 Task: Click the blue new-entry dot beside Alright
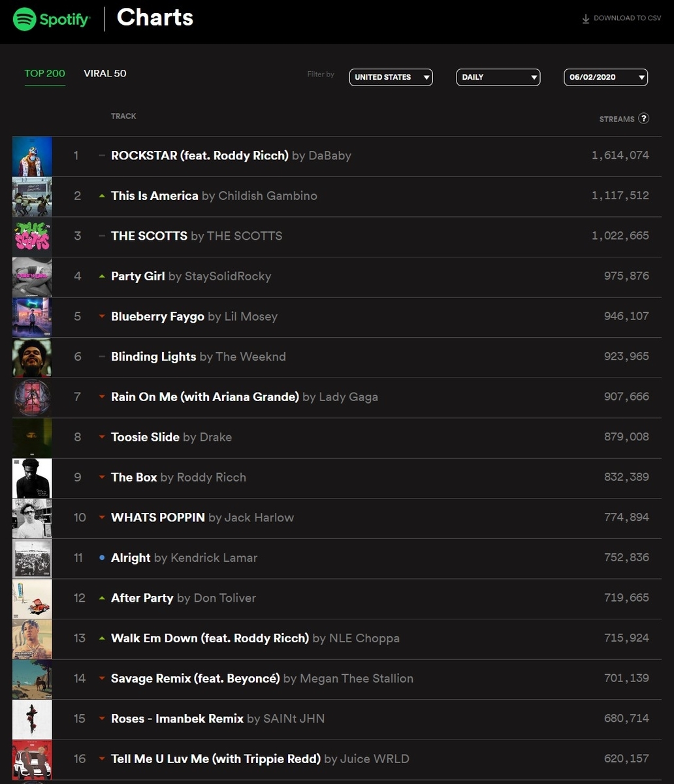(x=101, y=558)
